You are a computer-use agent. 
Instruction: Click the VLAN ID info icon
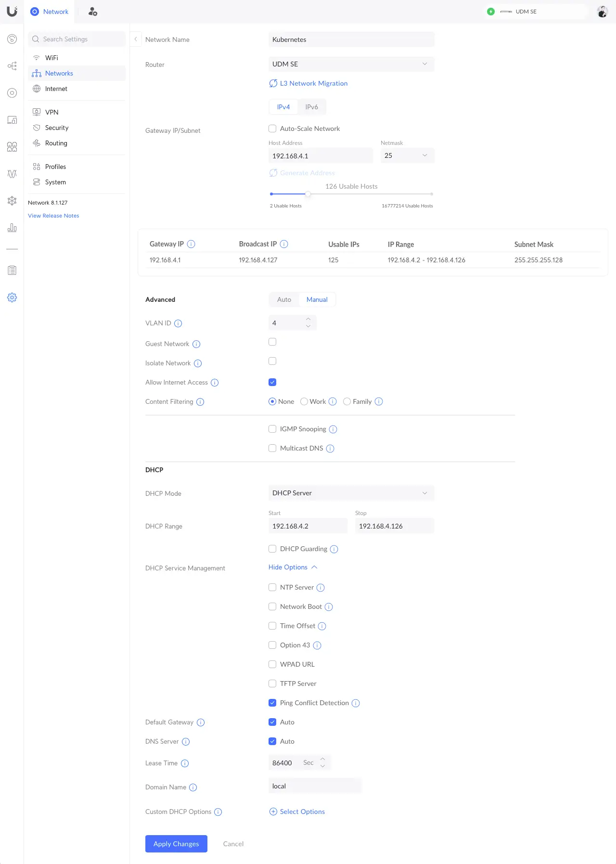(x=178, y=323)
